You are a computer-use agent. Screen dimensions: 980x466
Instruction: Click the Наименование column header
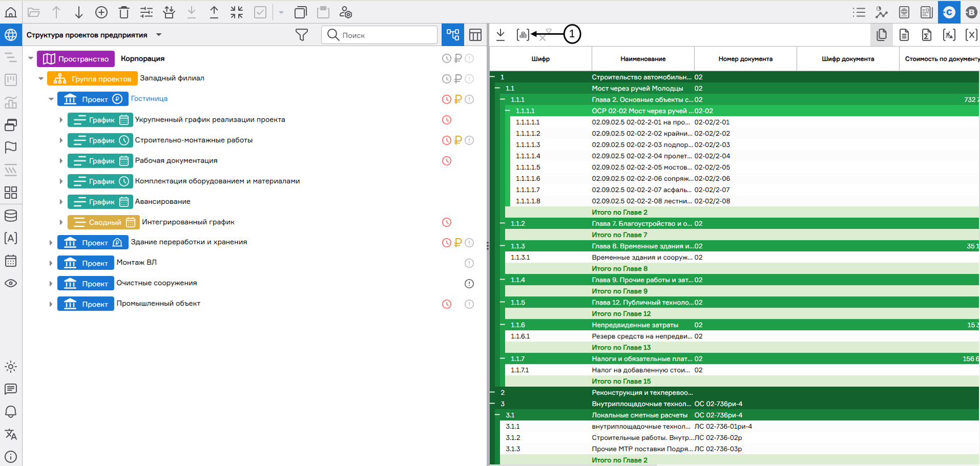coord(643,59)
